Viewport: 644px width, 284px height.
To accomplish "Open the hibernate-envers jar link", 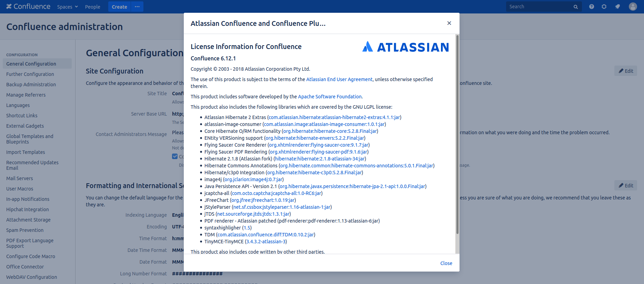I will coord(315,138).
